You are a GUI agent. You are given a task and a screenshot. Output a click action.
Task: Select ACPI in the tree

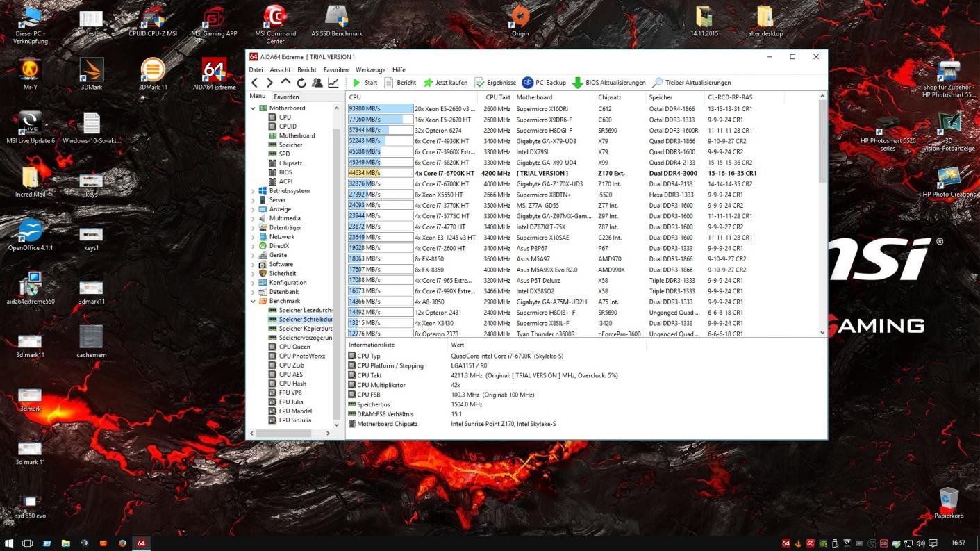pyautogui.click(x=285, y=181)
